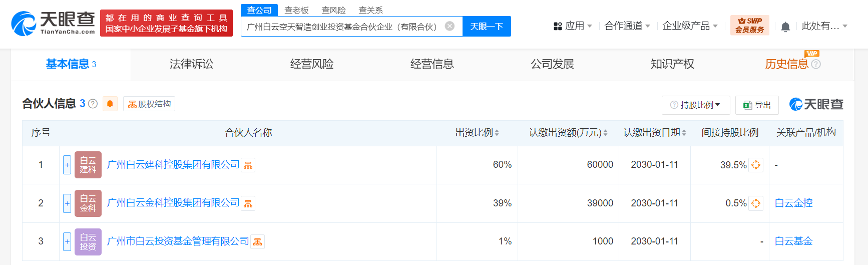Clear the search box with X icon
This screenshot has height=265, width=868.
click(450, 26)
